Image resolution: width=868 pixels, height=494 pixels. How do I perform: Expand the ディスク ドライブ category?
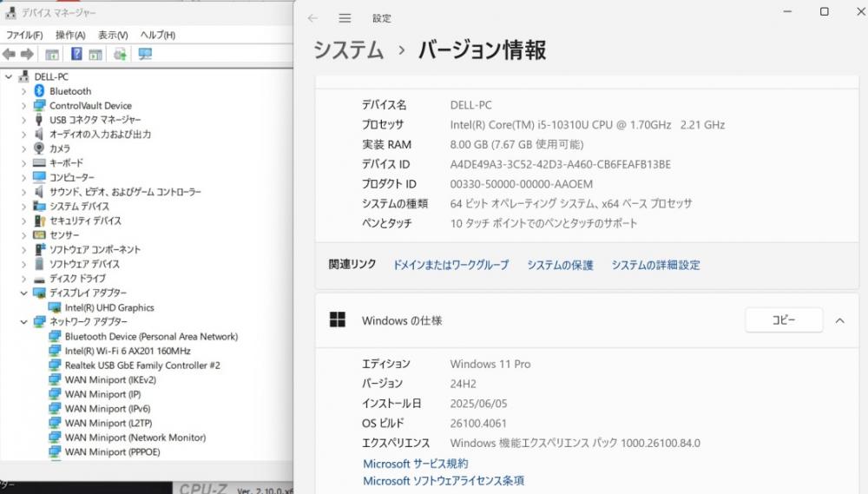[x=23, y=278]
